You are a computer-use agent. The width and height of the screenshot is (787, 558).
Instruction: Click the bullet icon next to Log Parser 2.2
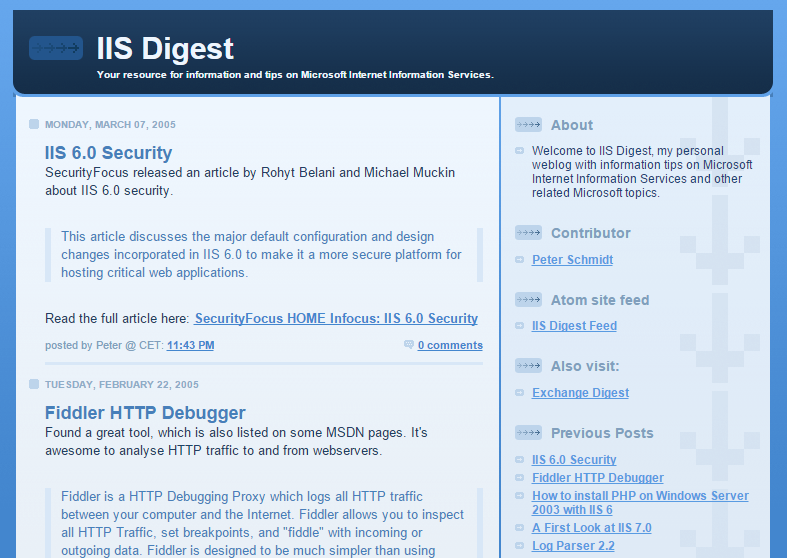click(519, 545)
